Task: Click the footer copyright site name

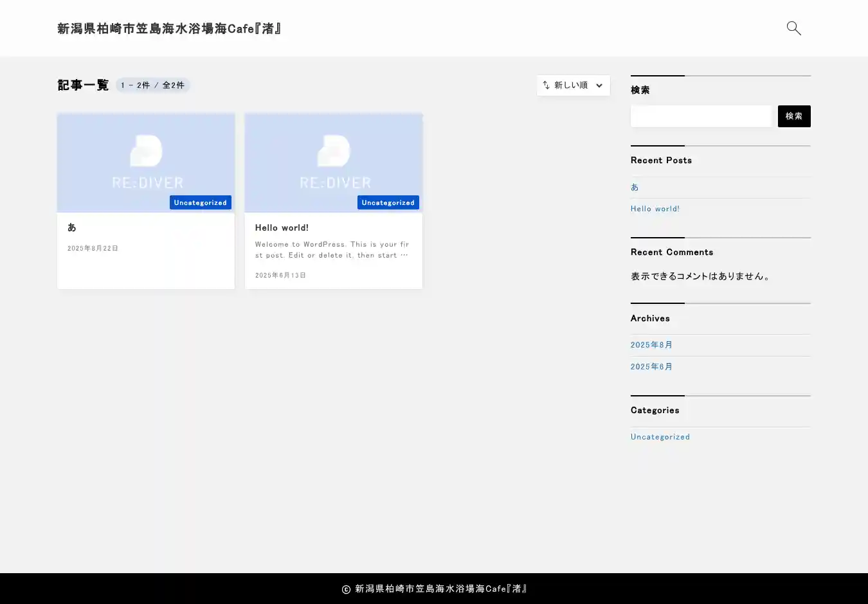Action: pyautogui.click(x=440, y=589)
